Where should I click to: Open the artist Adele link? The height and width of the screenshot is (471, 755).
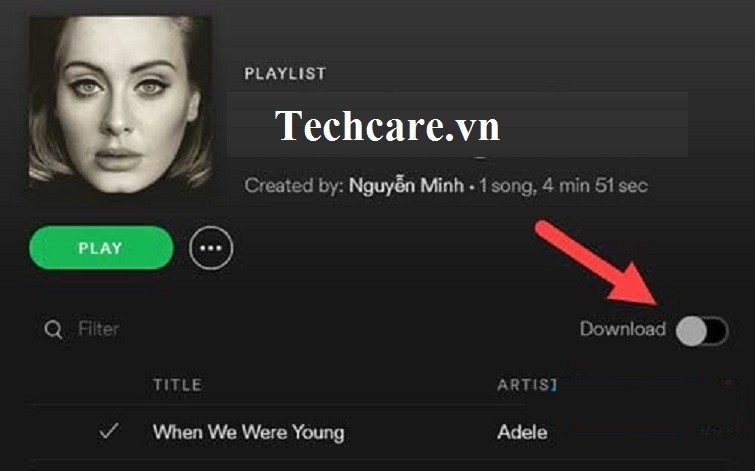point(522,432)
